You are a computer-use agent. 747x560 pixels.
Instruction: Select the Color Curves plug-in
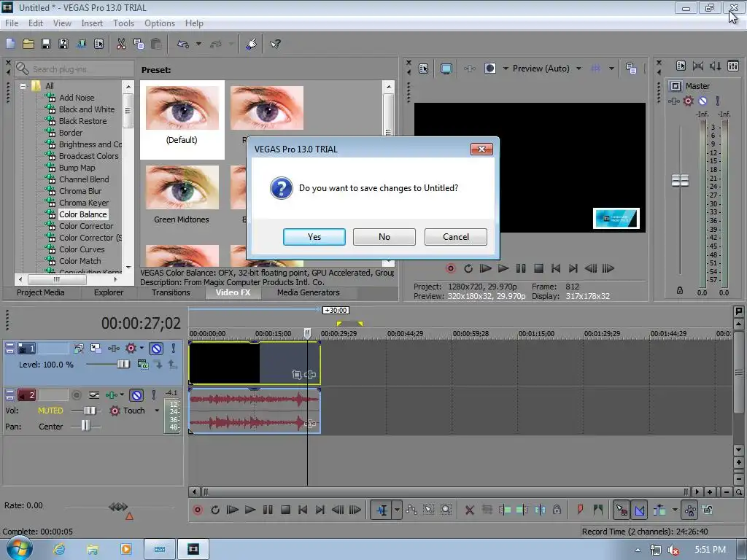(x=82, y=249)
